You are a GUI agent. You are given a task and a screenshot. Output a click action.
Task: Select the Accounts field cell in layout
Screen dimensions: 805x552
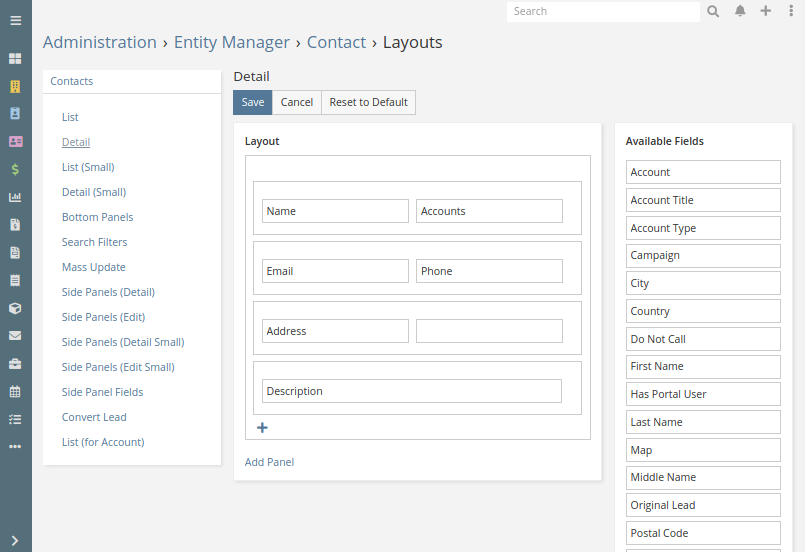click(x=489, y=211)
